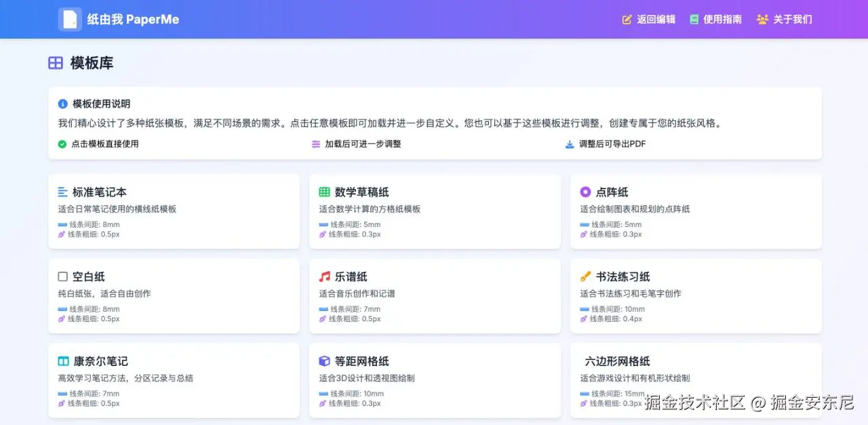
Task: Open 使用指南 from the header
Action: (715, 19)
